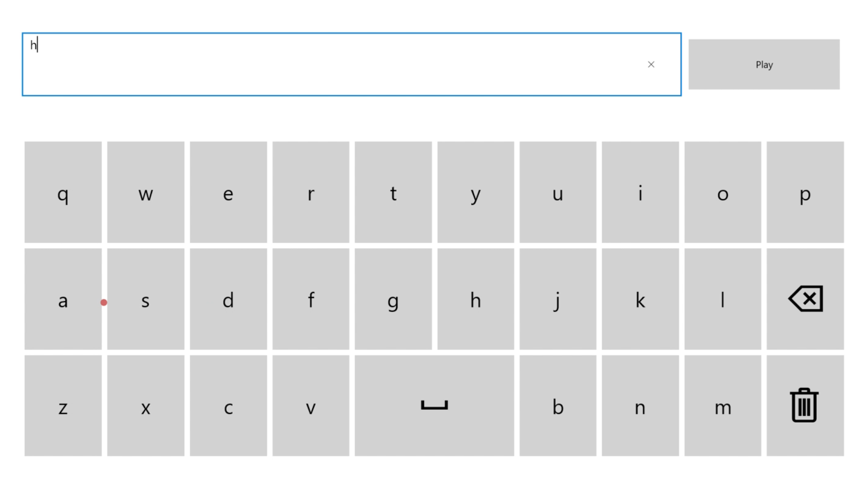Tap the letter q key
868x481 pixels.
click(x=63, y=192)
